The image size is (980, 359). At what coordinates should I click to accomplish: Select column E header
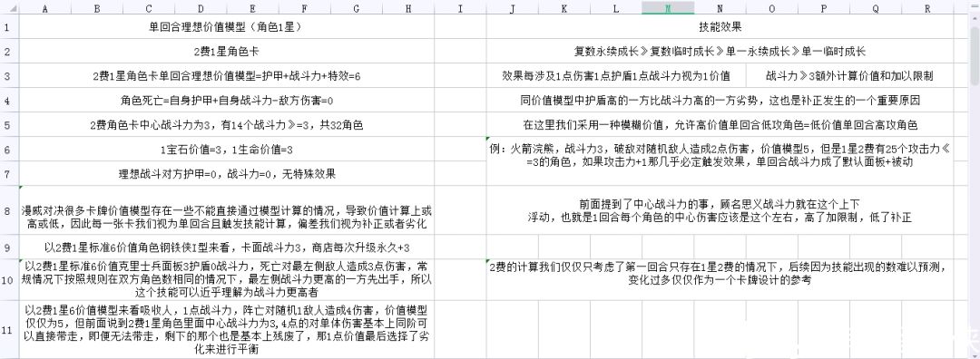point(252,8)
